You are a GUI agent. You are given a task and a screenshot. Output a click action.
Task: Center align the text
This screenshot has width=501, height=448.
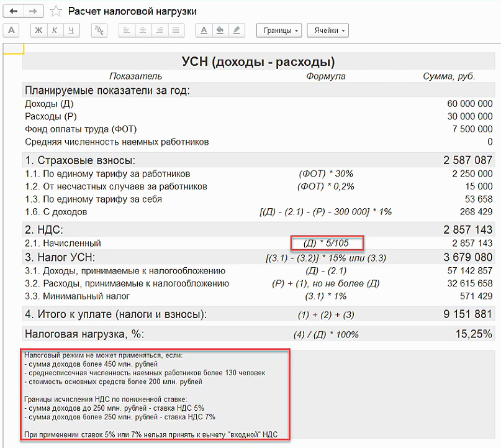point(143,30)
